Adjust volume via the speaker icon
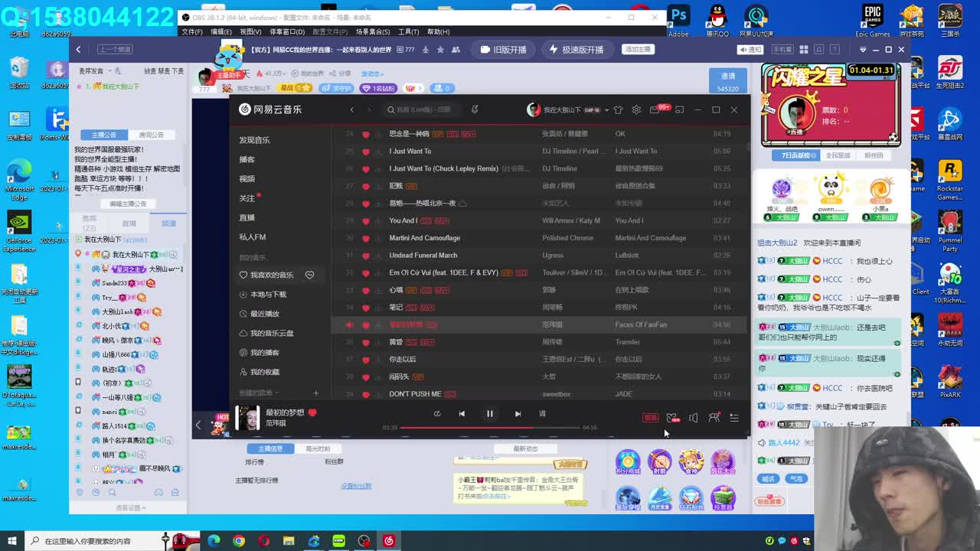Screen dimensions: 980x551 [693, 417]
